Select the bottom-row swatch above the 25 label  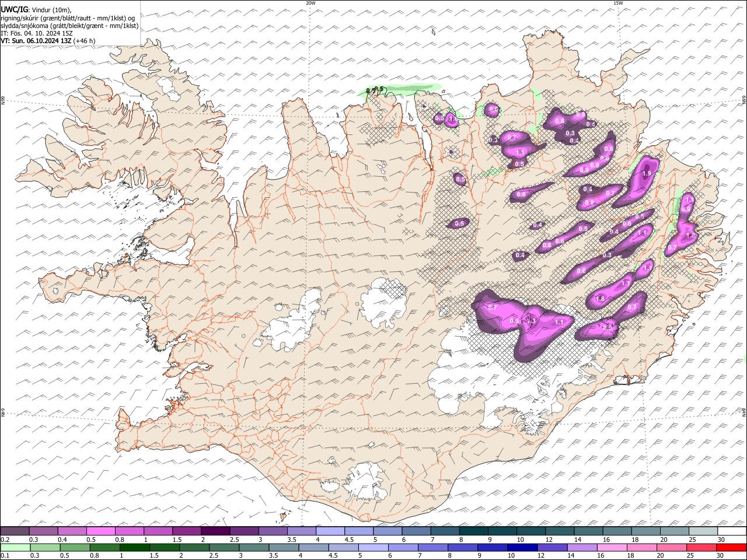click(x=702, y=548)
